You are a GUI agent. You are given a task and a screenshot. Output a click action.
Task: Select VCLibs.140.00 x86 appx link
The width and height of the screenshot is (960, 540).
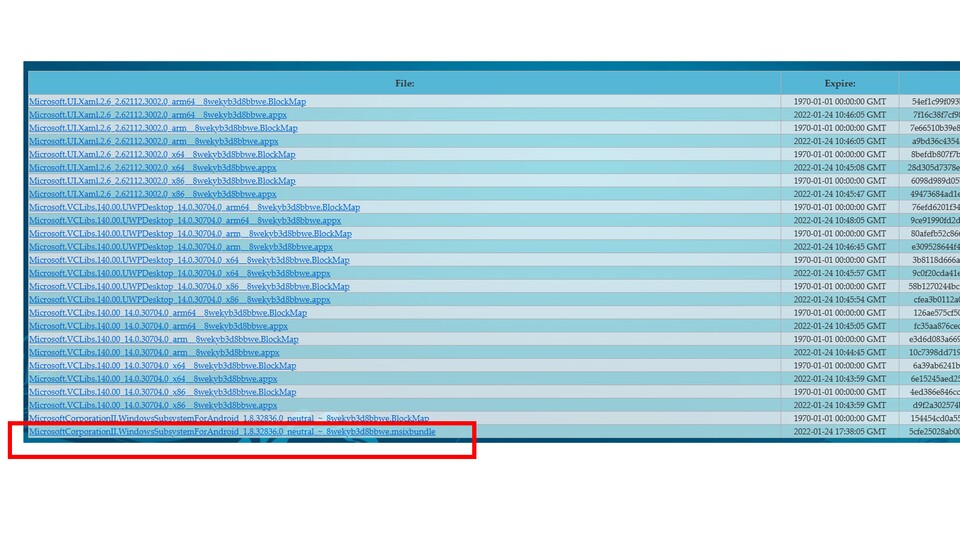(153, 405)
